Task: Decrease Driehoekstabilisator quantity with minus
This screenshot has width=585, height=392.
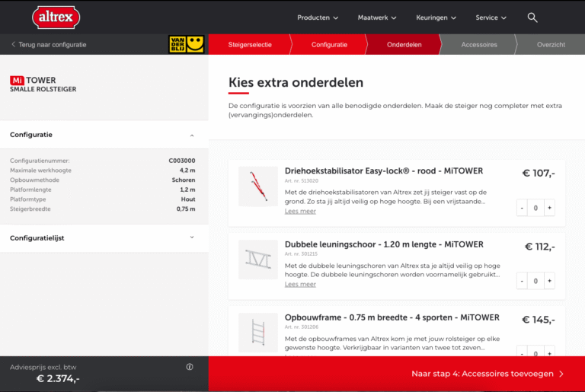Action: tap(522, 208)
